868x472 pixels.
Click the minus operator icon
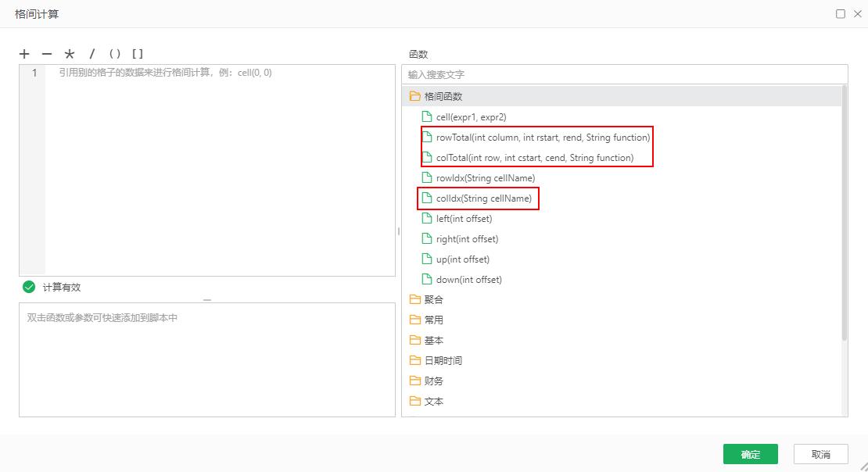[47, 54]
